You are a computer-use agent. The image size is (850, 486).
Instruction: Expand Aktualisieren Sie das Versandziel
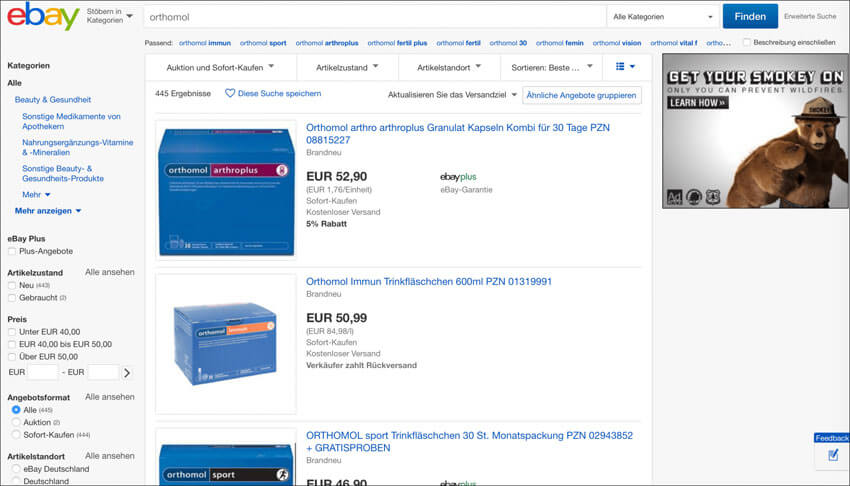[x=452, y=94]
